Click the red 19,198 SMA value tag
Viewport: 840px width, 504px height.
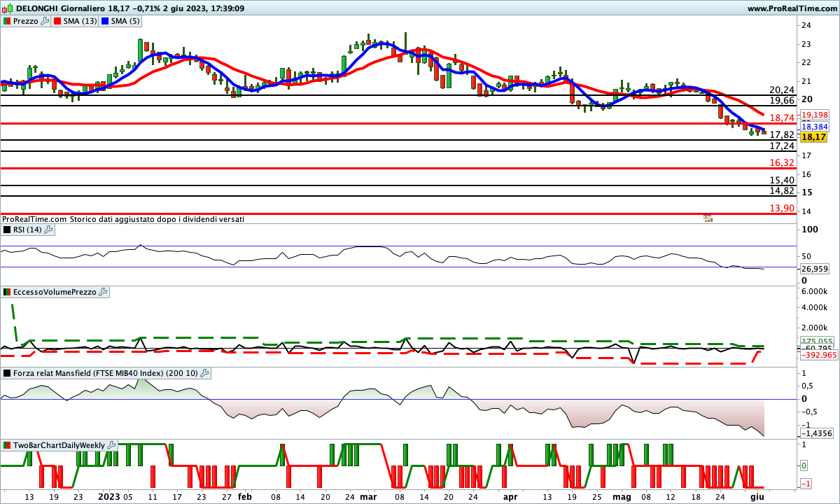815,115
